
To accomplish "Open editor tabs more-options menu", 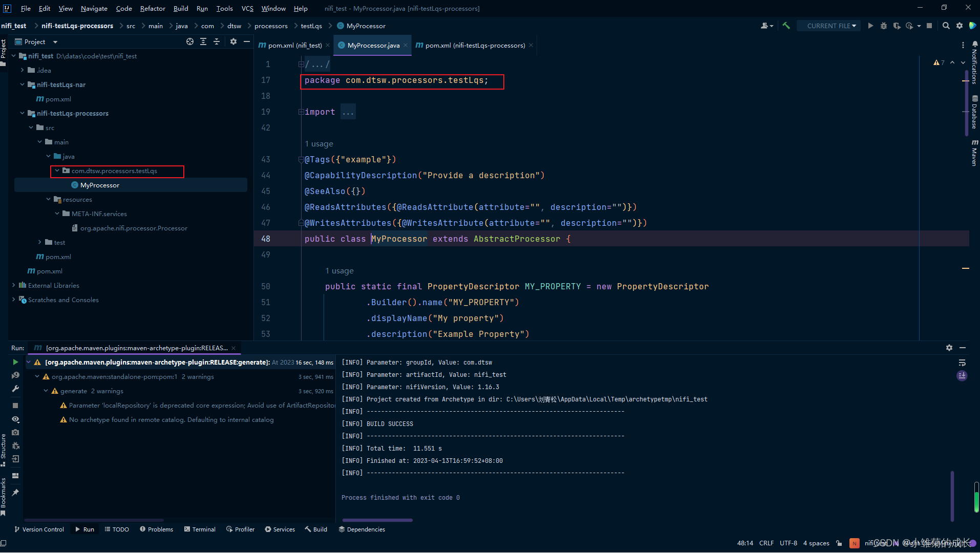I will [x=963, y=45].
